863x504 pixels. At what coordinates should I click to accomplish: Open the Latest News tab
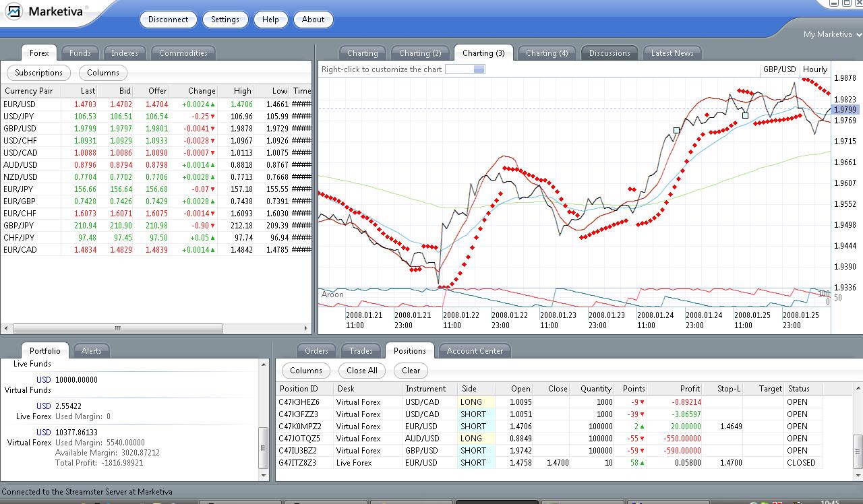tap(672, 53)
